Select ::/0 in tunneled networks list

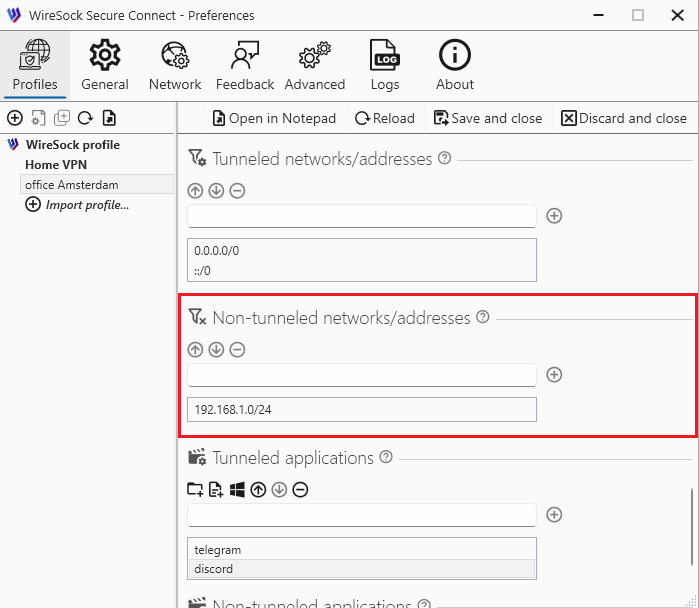[362, 271]
